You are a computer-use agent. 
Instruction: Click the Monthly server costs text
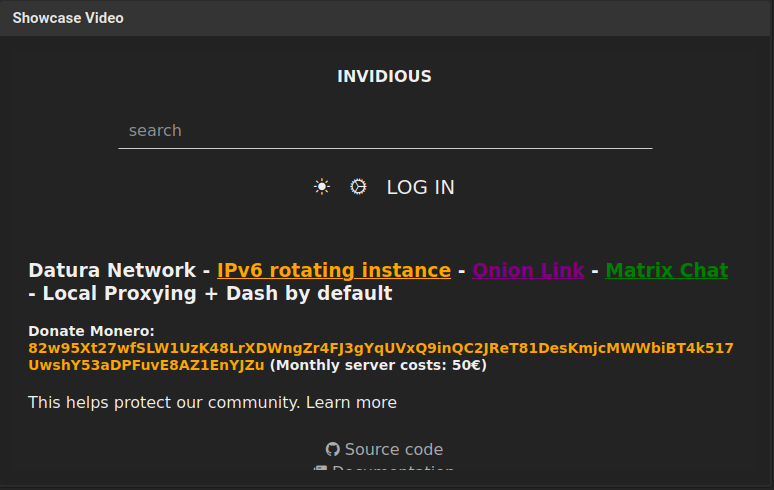pos(378,365)
